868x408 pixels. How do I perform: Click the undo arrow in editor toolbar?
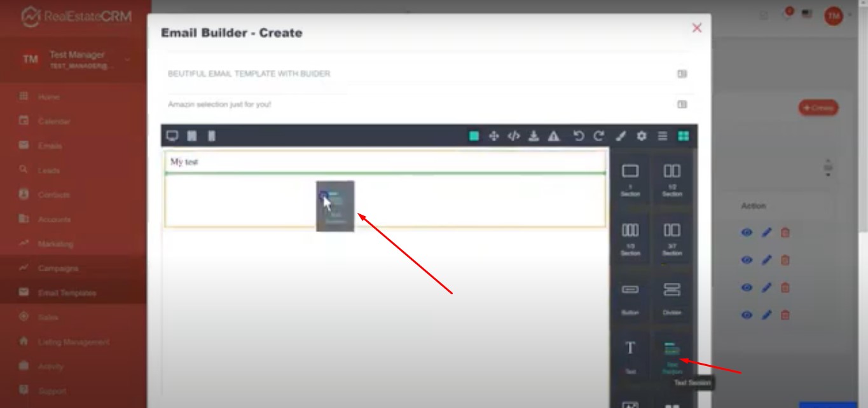coord(578,136)
